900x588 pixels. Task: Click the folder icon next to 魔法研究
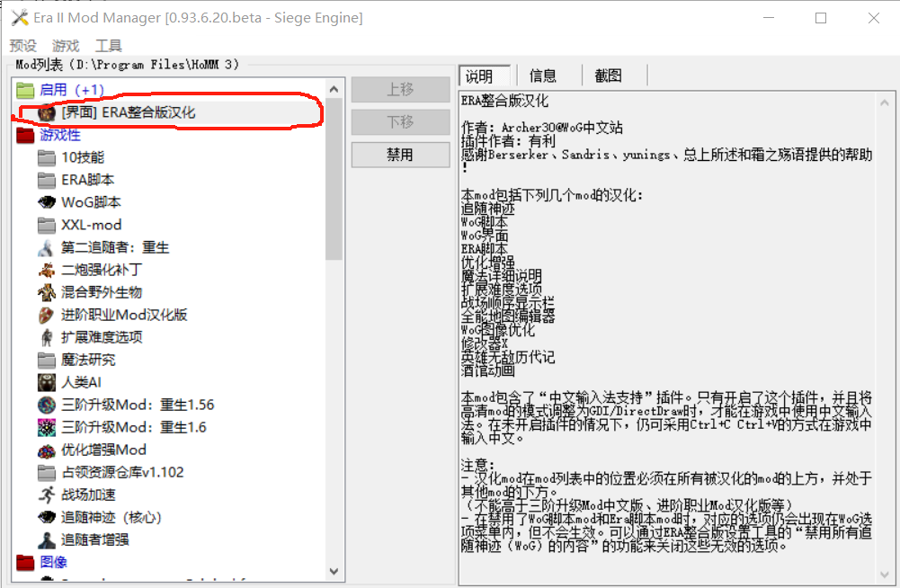point(47,360)
